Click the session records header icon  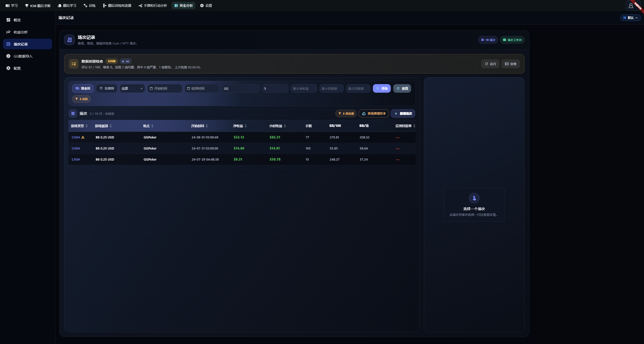pos(69,40)
